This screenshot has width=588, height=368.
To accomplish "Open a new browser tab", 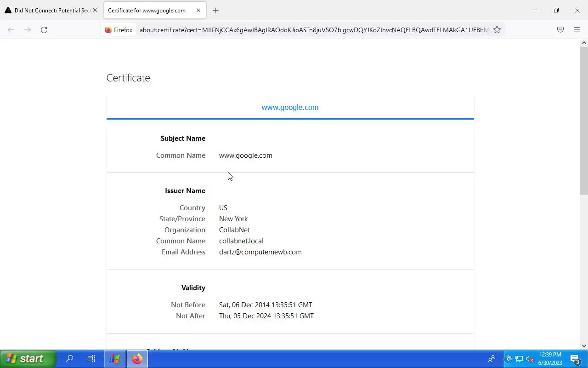I will coord(215,10).
